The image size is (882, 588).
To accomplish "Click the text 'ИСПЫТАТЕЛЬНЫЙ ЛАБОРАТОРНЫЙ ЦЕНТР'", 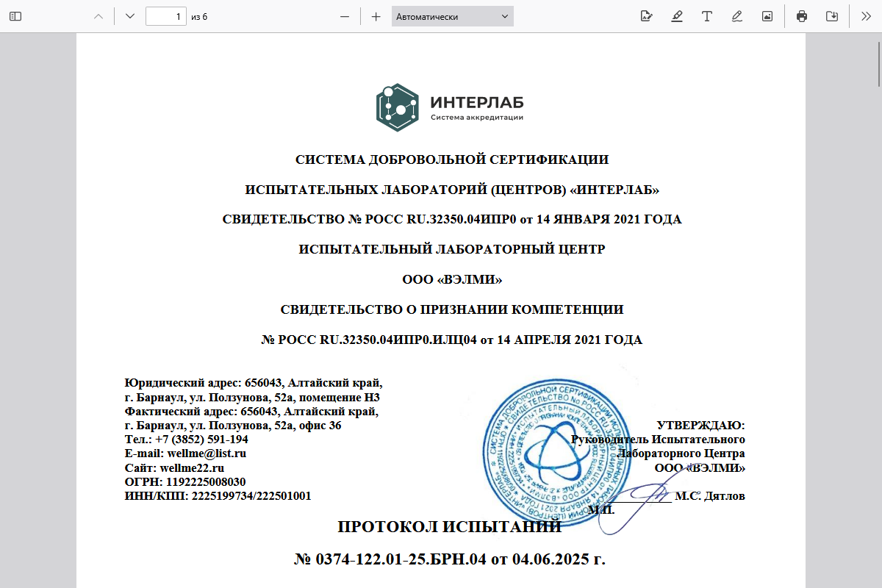I will click(452, 249).
